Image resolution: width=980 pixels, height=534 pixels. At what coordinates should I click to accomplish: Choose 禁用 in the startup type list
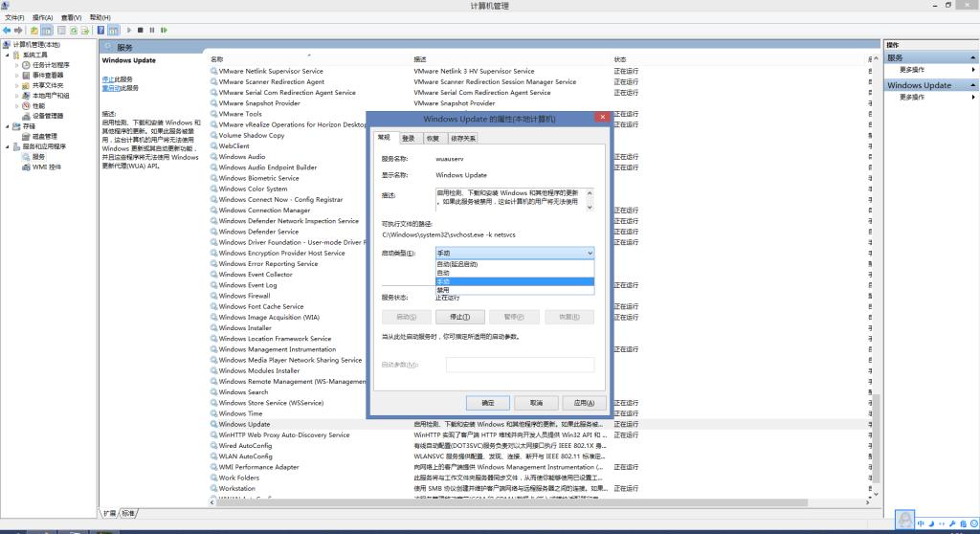(443, 289)
